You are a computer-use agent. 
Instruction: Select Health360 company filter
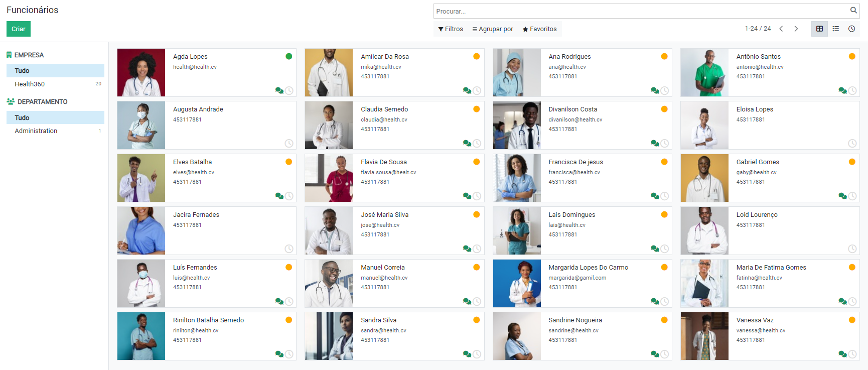[30, 84]
